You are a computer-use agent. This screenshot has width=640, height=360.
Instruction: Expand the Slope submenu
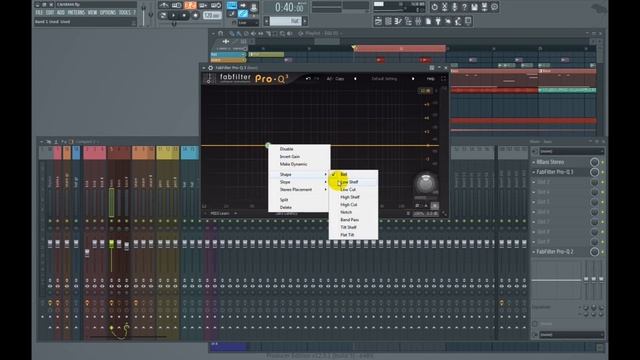coord(299,182)
